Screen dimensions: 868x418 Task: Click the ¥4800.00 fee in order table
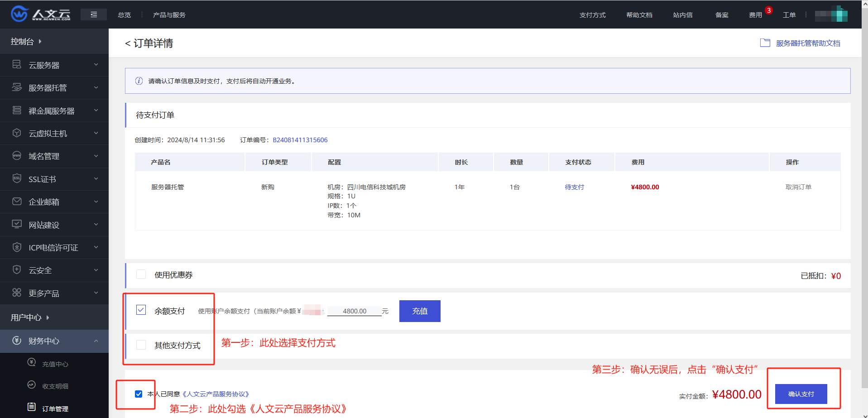coord(645,187)
